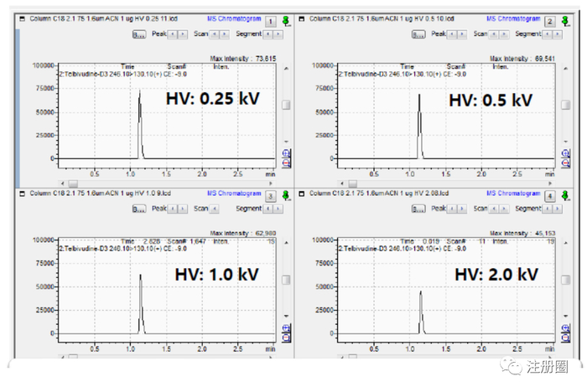The width and height of the screenshot is (587, 392).
Task: Go to previous Segment in HV 0.25 kV panel
Action: [x=268, y=34]
